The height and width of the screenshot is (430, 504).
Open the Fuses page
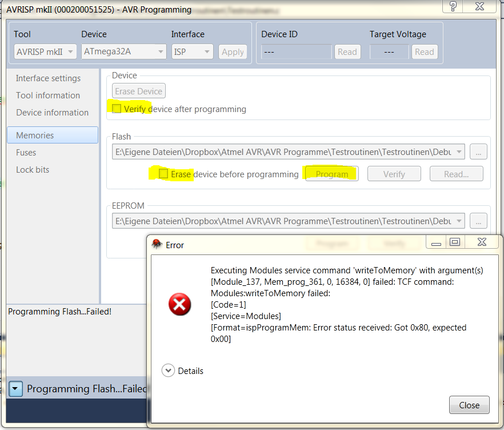(x=26, y=153)
